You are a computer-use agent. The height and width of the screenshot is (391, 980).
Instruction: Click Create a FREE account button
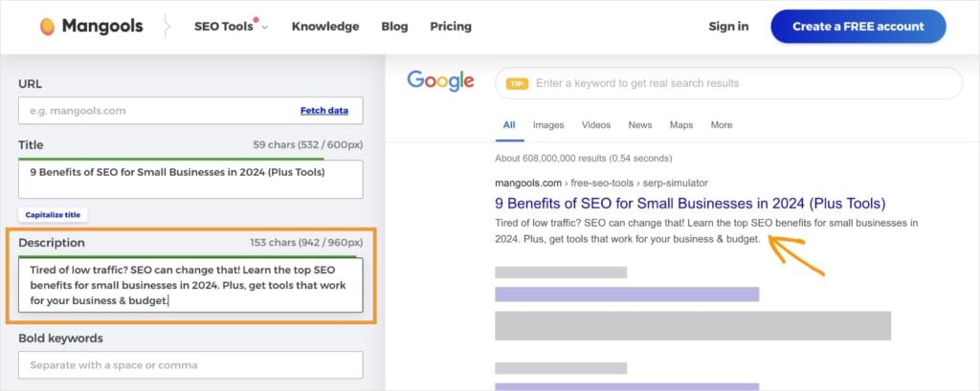(x=858, y=26)
